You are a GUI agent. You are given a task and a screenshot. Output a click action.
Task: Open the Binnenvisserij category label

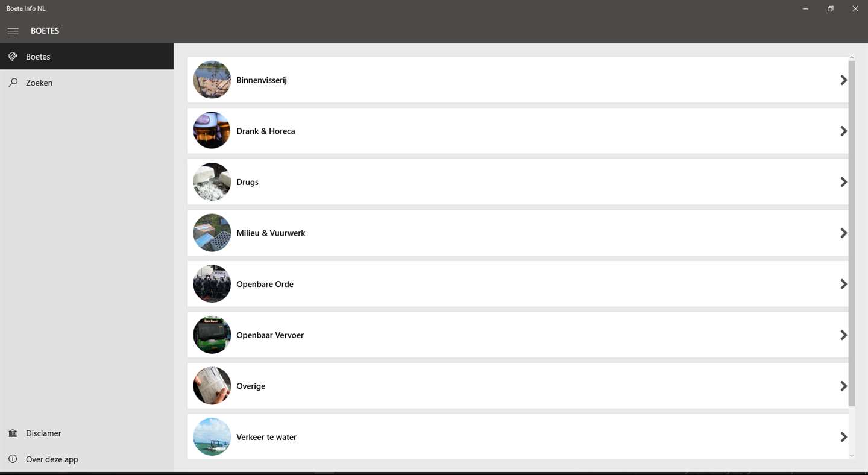coord(262,80)
